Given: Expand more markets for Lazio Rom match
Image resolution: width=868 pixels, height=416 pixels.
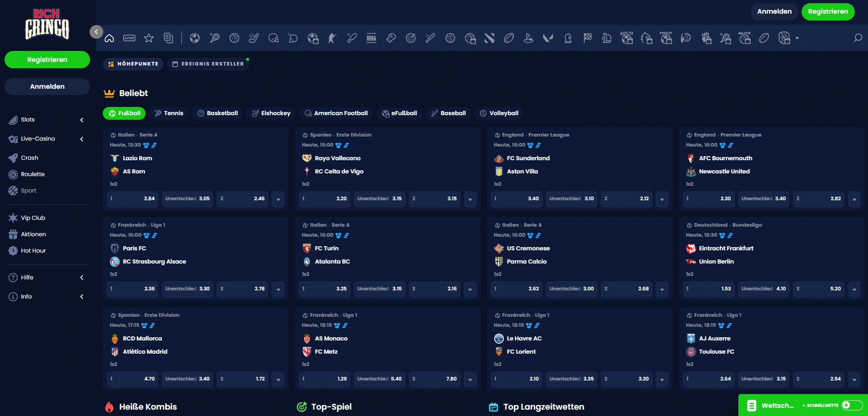Looking at the screenshot, I should (x=278, y=199).
